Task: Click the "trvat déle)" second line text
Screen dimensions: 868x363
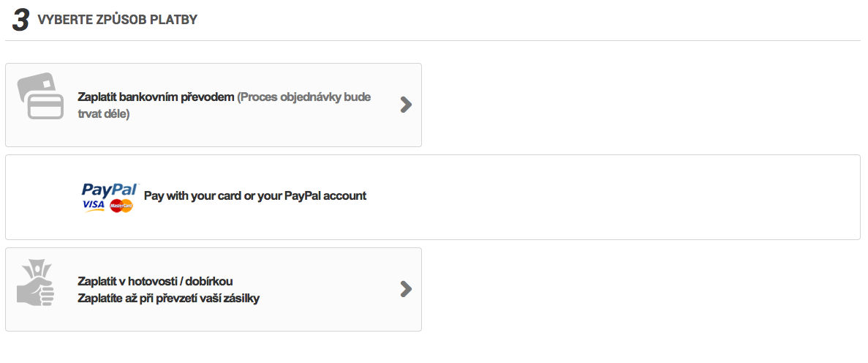Action: tap(104, 114)
